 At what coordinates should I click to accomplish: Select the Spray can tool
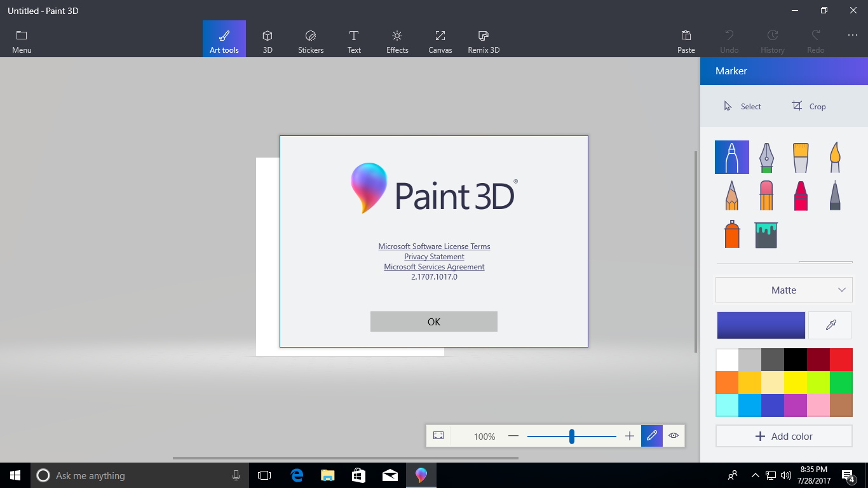point(732,234)
